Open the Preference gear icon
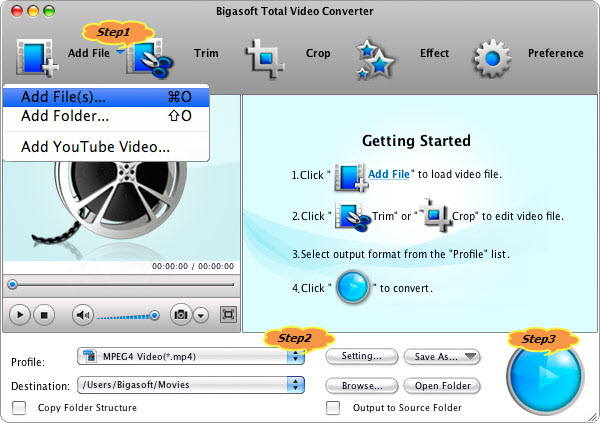The width and height of the screenshot is (600, 423). pos(492,58)
